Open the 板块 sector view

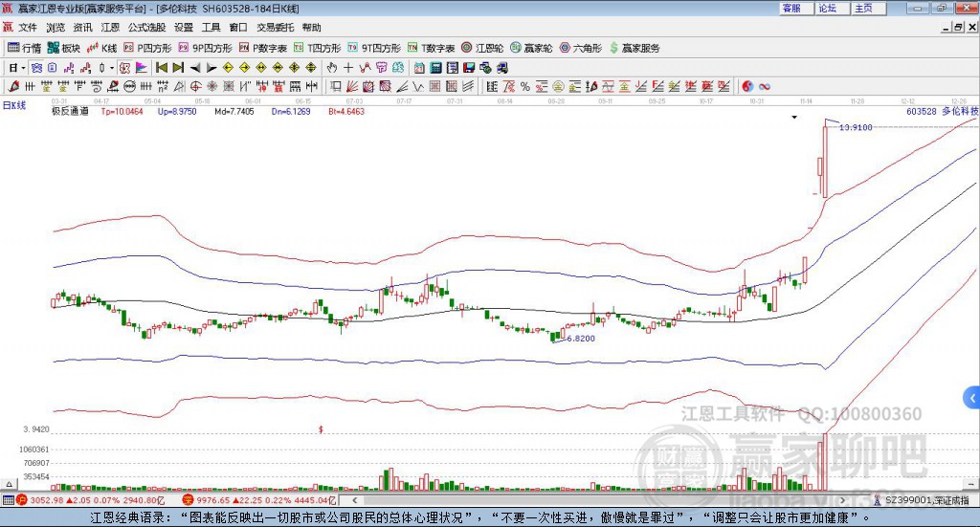coord(64,48)
